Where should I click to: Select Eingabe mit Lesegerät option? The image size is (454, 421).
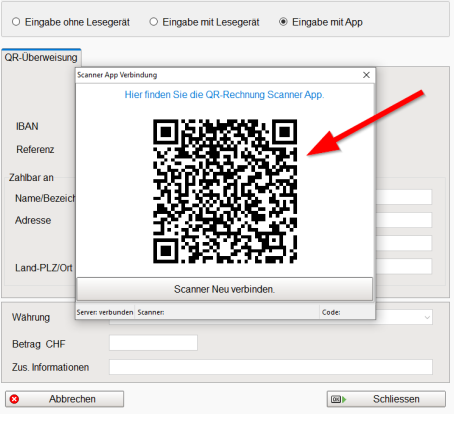pos(153,22)
